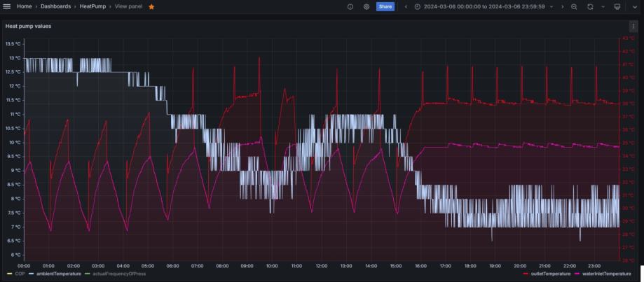Image resolution: width=644 pixels, height=282 pixels.
Task: Go to HeatPump breadcrumb
Action: click(x=93, y=6)
